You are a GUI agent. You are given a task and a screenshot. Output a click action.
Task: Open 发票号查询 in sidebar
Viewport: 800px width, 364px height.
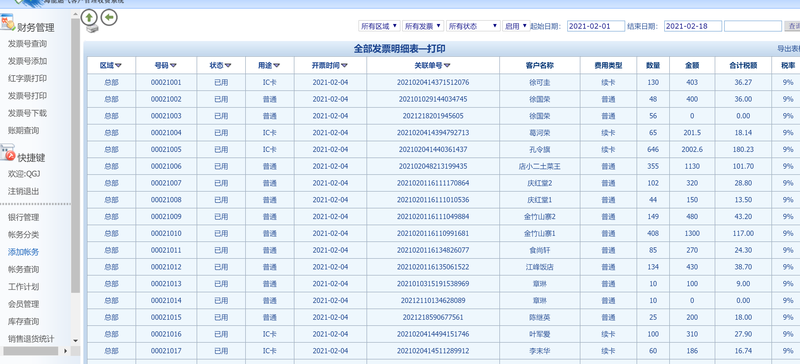point(28,44)
